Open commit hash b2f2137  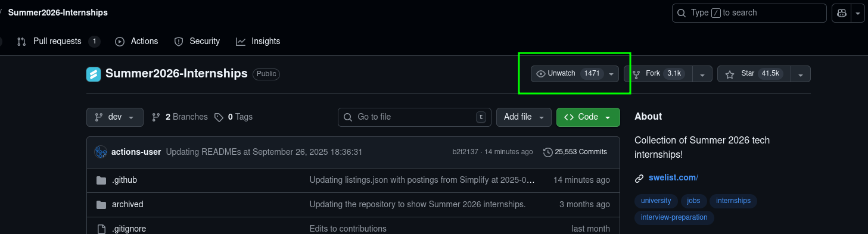click(x=465, y=152)
